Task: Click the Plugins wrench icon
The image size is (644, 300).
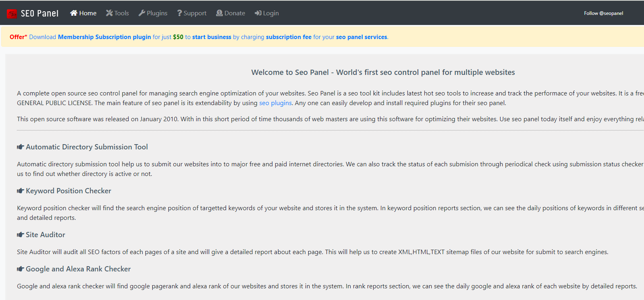Action: [x=142, y=13]
